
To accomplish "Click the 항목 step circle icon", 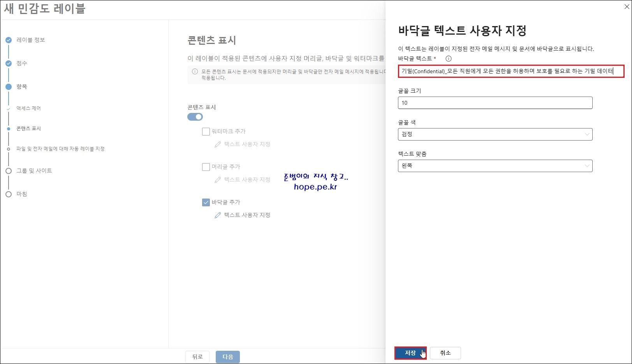I will point(9,87).
